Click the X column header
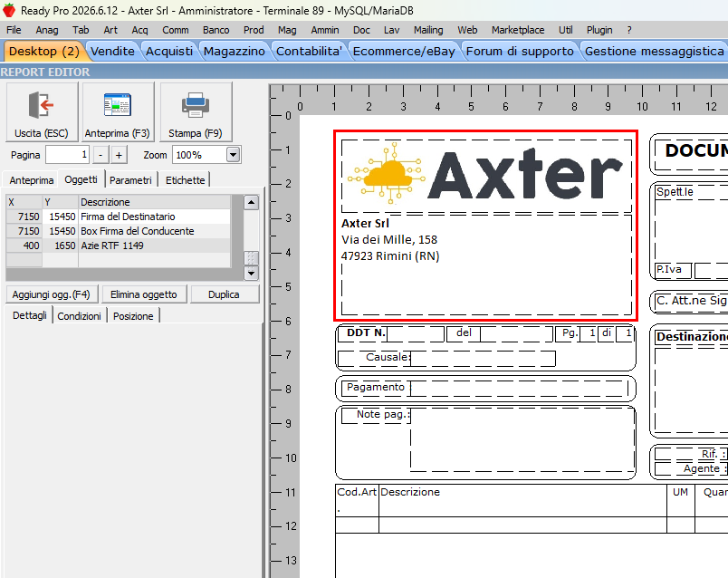This screenshot has height=578, width=728. coord(24,202)
